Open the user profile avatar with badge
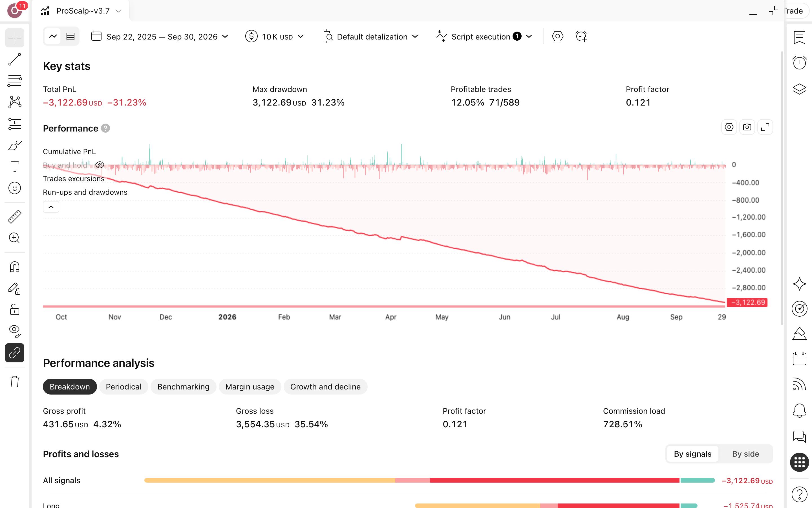Viewport: 812px width, 508px height. (15, 11)
